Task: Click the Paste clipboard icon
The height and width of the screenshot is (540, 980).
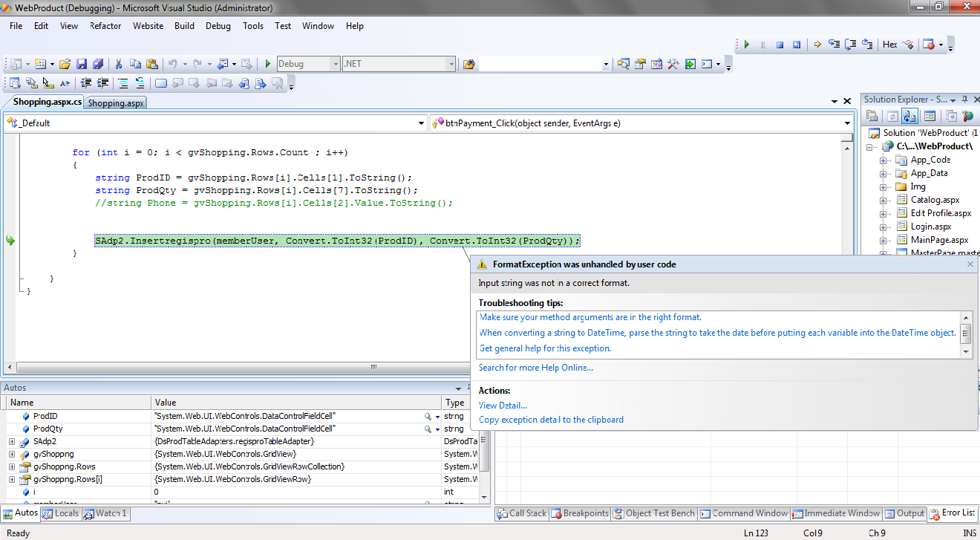Action: (x=151, y=64)
